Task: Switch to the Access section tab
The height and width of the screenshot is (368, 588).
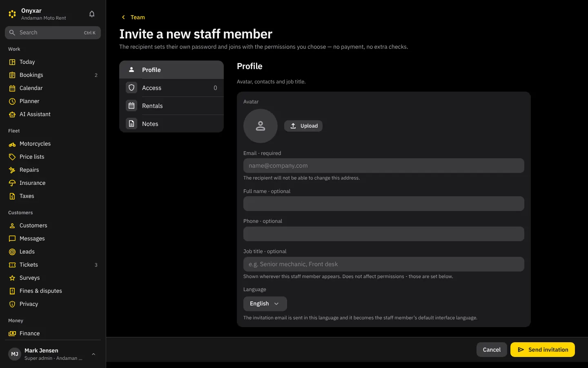Action: pos(171,88)
